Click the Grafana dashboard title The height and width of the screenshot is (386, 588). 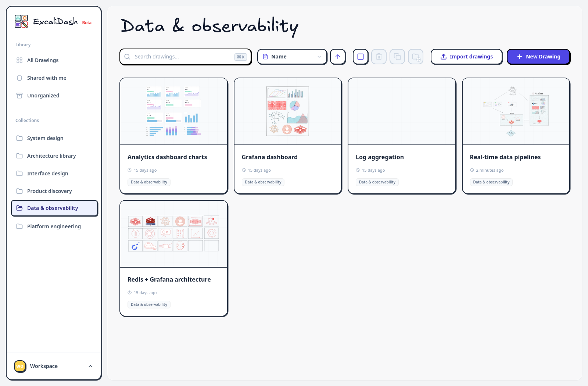tap(270, 157)
